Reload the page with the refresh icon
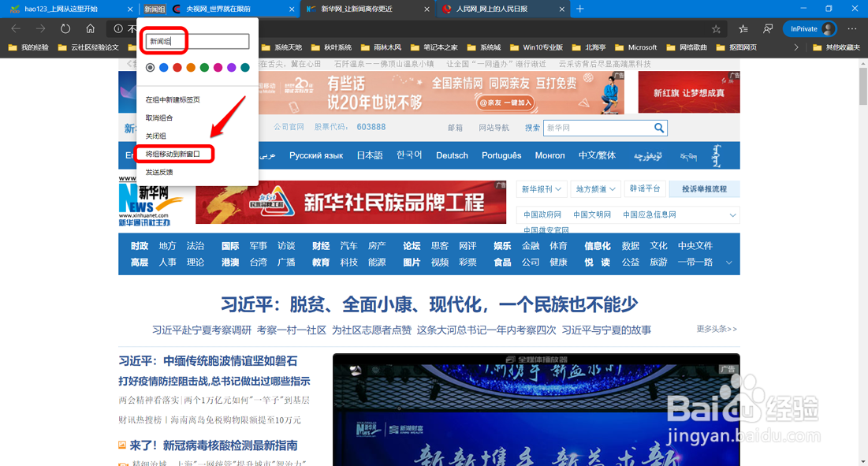The height and width of the screenshot is (466, 868). point(65,28)
